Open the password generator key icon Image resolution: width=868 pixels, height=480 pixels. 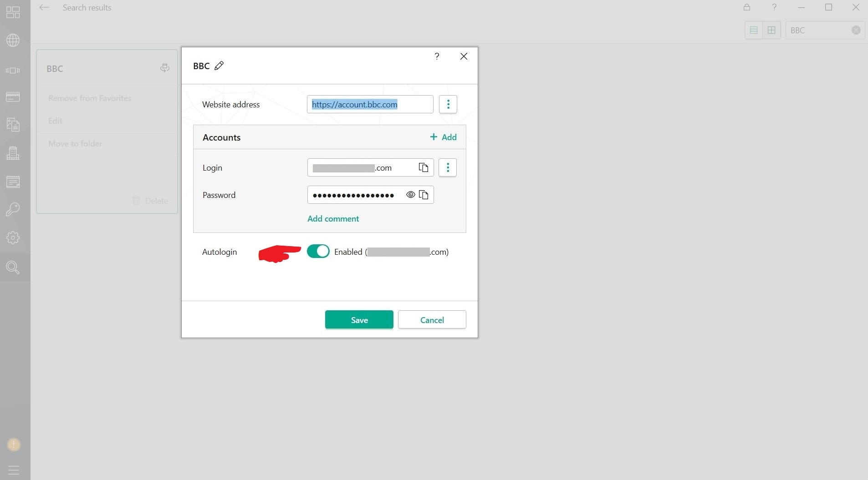(x=13, y=209)
